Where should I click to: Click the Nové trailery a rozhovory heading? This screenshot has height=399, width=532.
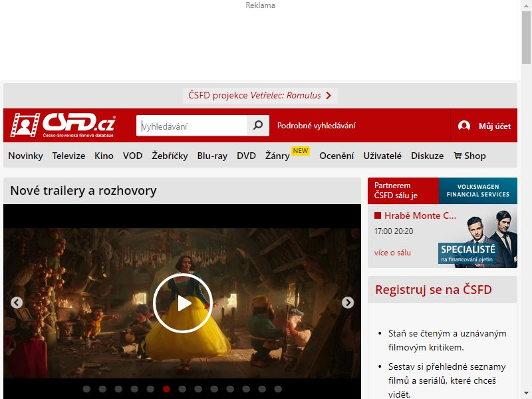pos(84,191)
